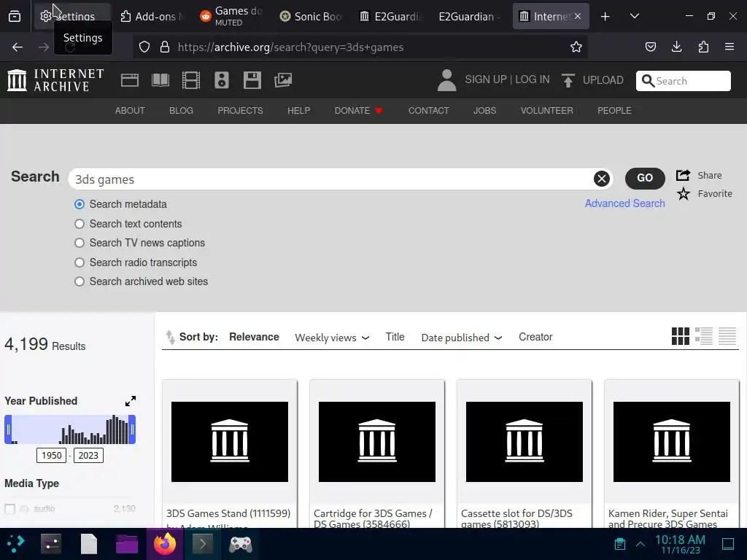Open the PROJECTS menu item
747x560 pixels.
(x=240, y=111)
